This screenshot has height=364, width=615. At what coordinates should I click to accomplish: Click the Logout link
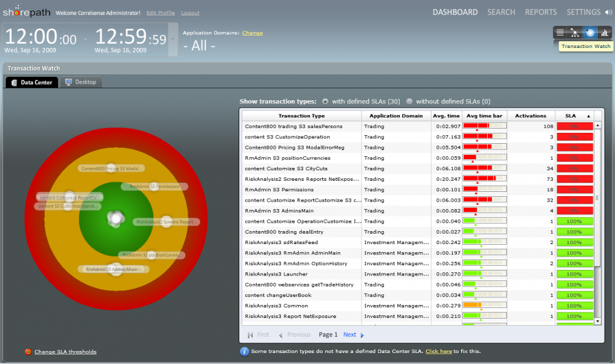[x=190, y=13]
